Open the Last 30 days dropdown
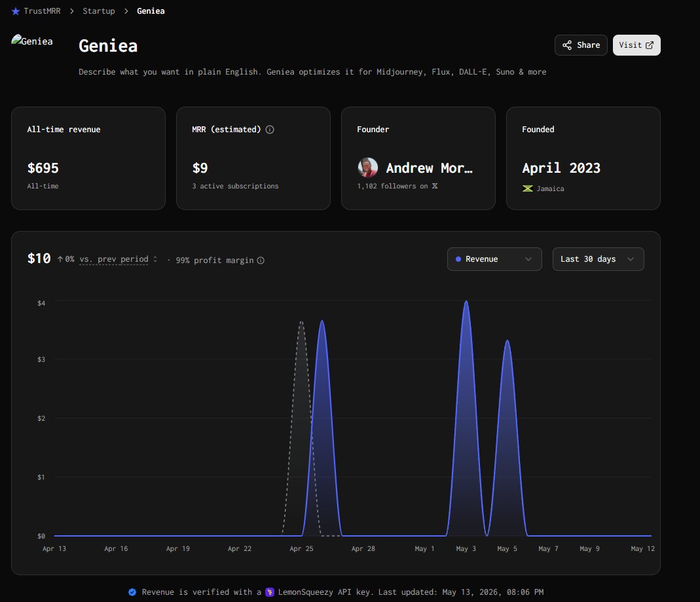 click(x=598, y=259)
